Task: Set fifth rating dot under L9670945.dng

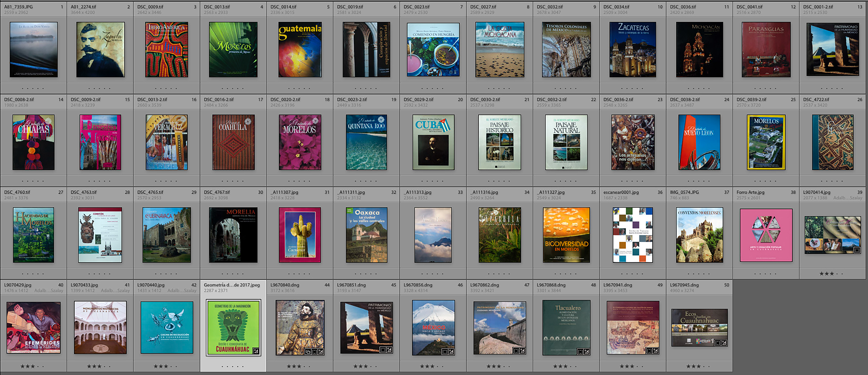Action: coord(709,366)
